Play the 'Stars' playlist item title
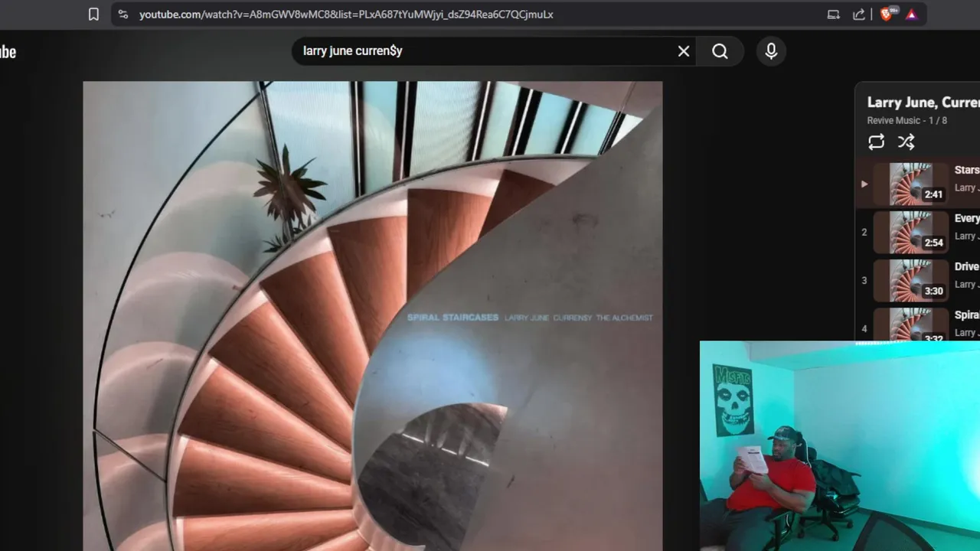Screen dimensions: 980x551 tap(967, 170)
